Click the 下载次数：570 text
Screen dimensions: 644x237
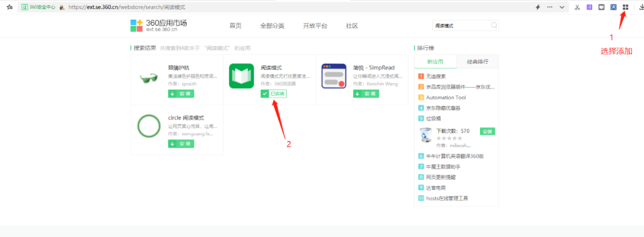[453, 131]
